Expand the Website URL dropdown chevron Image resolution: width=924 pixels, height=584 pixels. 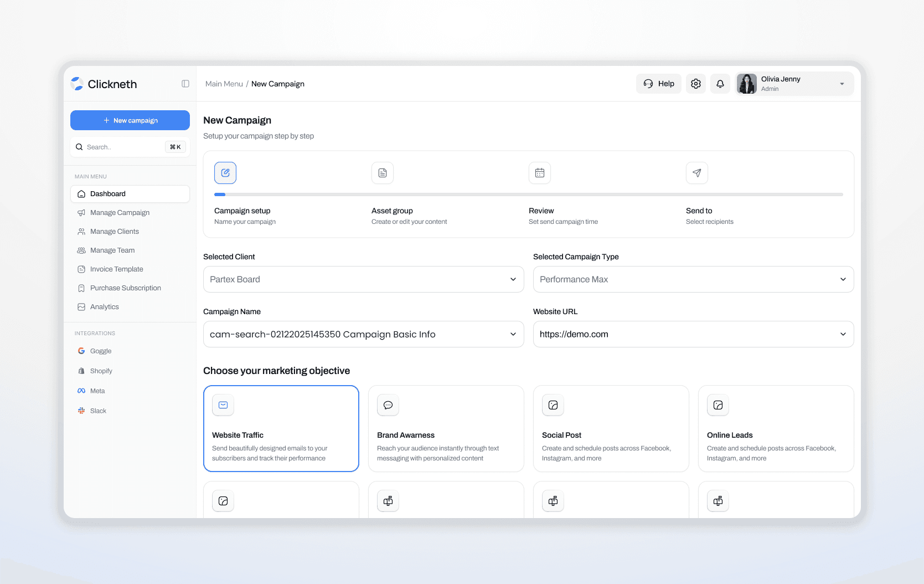pos(843,334)
